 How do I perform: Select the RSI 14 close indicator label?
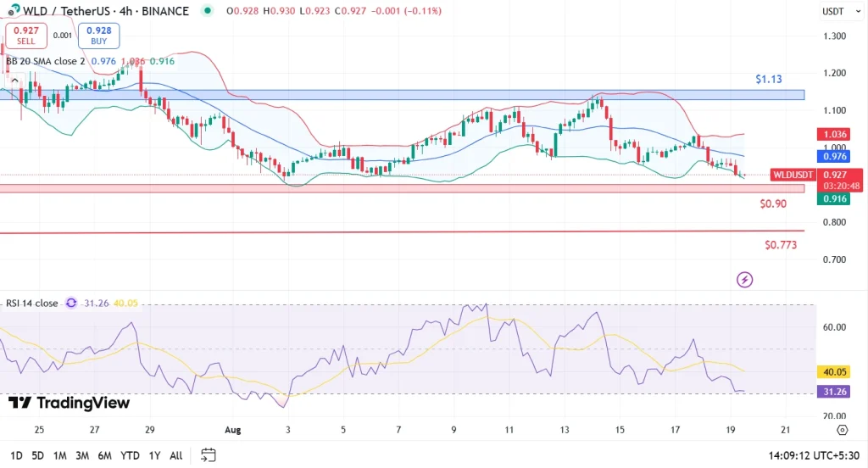tap(31, 303)
